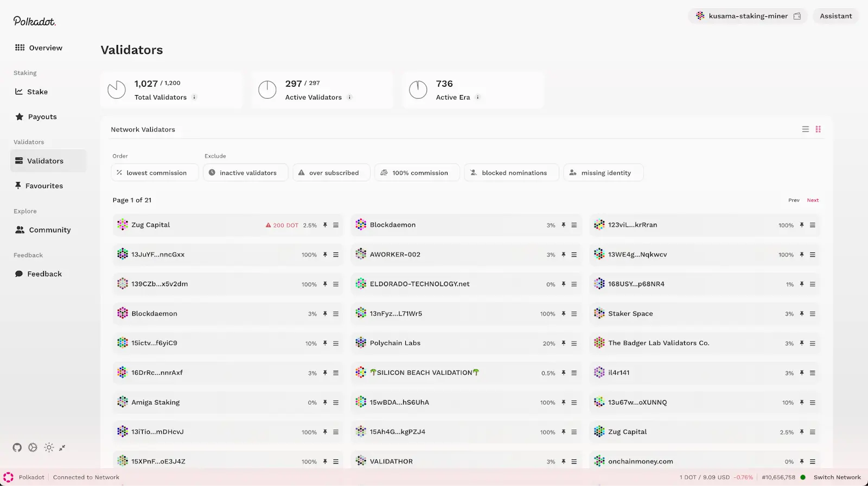Pin onchainmoney.com validator
This screenshot has width=868, height=486.
(802, 462)
